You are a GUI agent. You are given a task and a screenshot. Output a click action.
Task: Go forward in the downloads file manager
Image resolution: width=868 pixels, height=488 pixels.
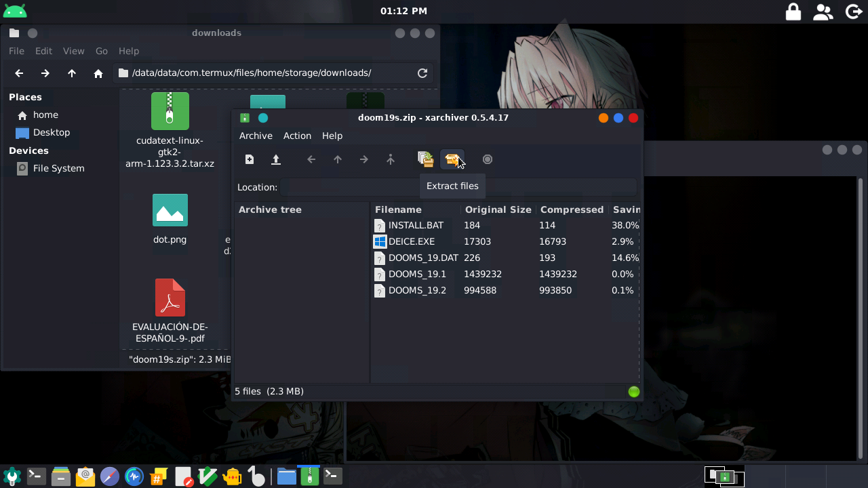[x=45, y=73]
